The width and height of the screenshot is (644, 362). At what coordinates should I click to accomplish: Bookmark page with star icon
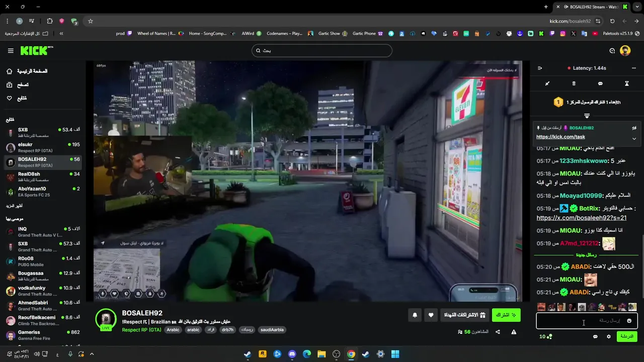click(91, 21)
